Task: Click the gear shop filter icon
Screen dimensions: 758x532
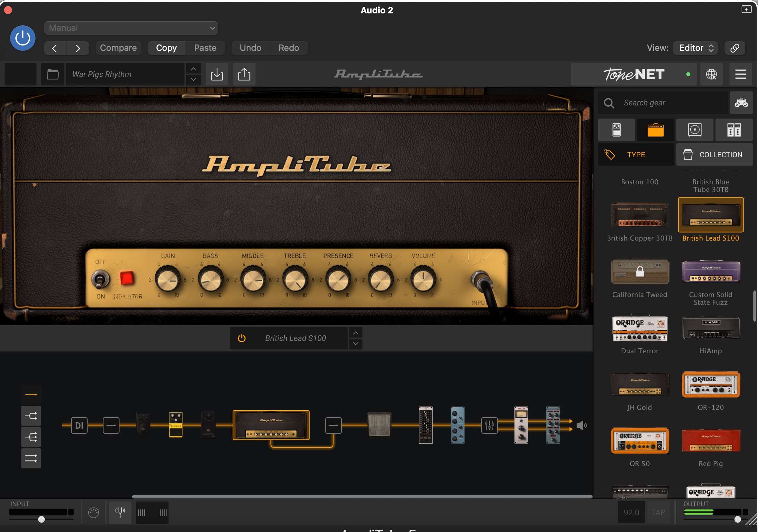Action: [741, 103]
